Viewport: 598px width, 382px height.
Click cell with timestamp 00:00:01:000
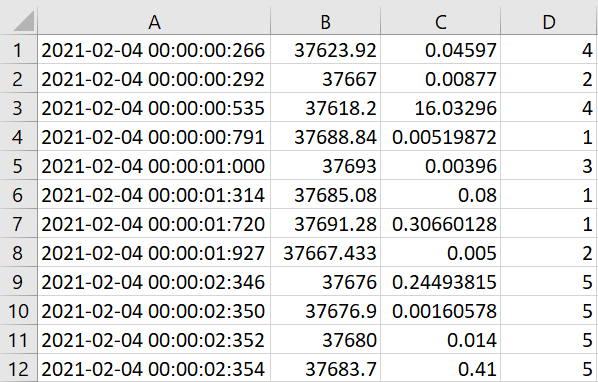click(154, 165)
